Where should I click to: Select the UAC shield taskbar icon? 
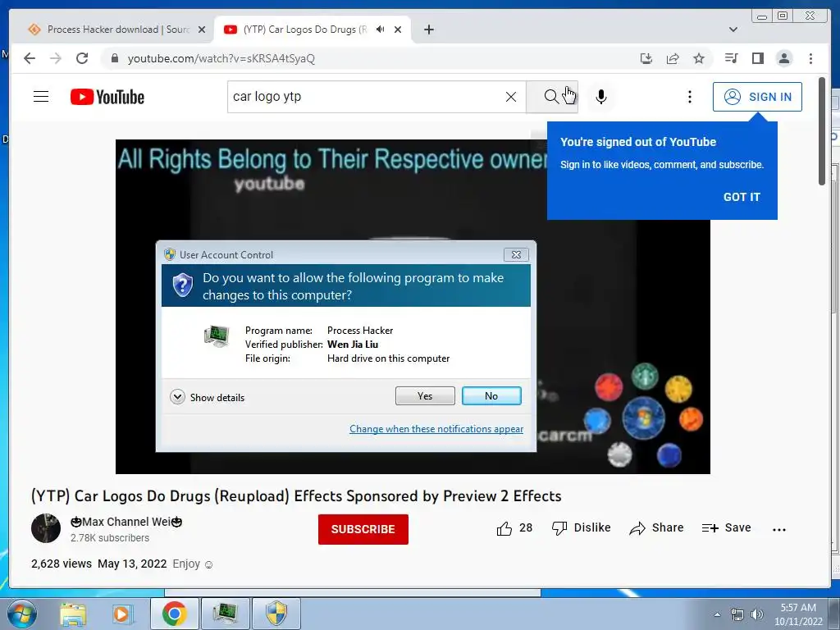pos(276,614)
